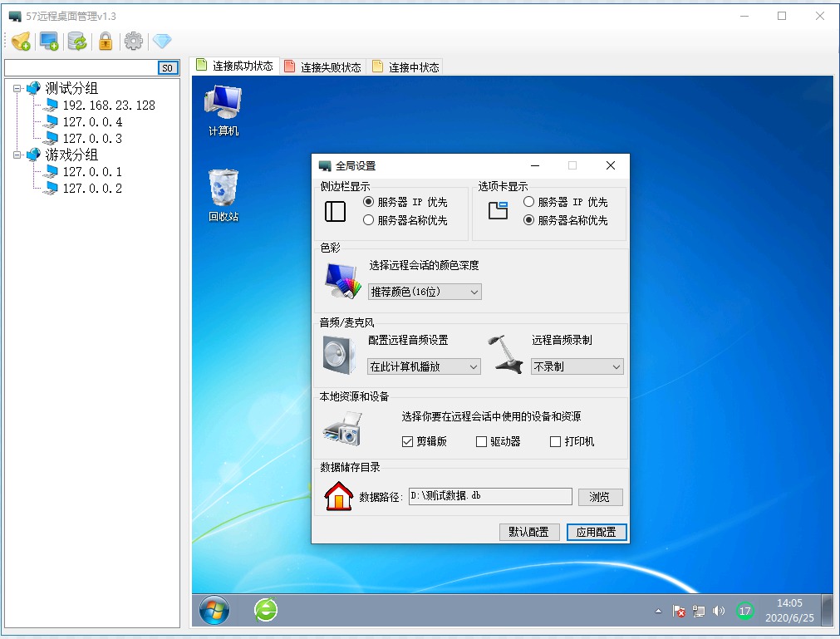
Task: Open the 推荐颜色(16位) color depth dropdown
Action: [x=425, y=292]
